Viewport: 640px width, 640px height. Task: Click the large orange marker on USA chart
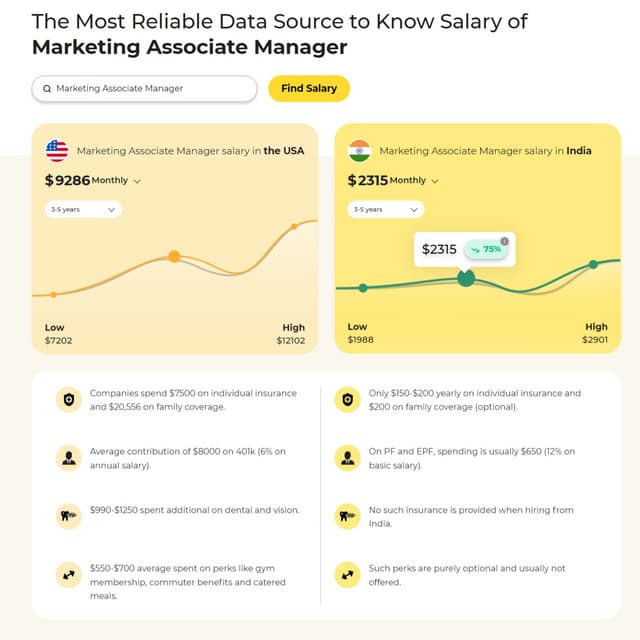174,257
